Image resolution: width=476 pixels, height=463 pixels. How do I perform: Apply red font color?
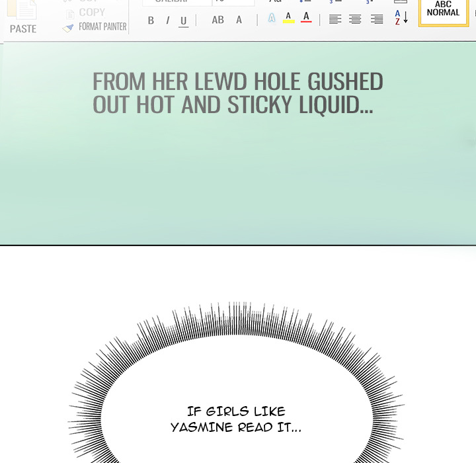[305, 17]
